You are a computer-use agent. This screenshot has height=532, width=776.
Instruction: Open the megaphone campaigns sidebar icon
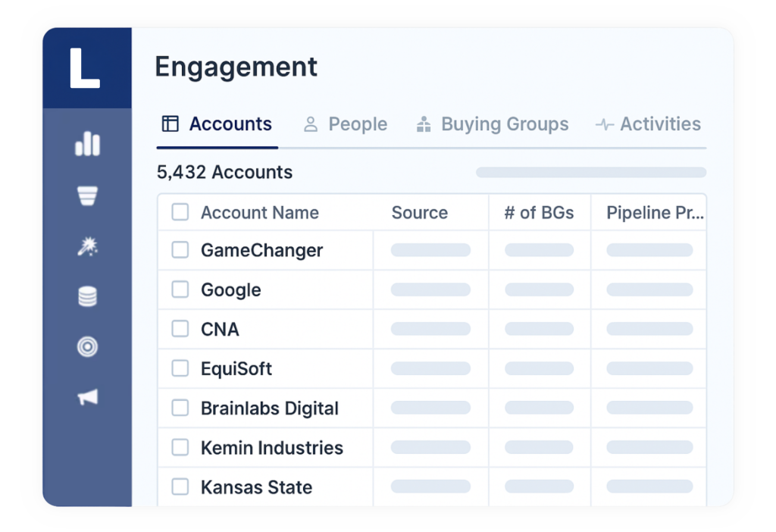pyautogui.click(x=87, y=396)
